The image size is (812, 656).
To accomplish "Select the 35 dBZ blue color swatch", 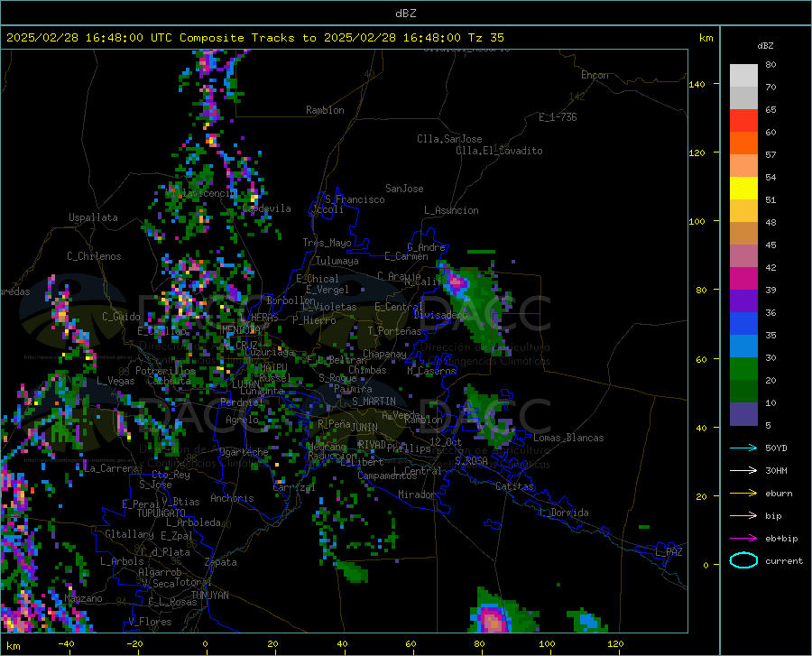I will [x=743, y=324].
